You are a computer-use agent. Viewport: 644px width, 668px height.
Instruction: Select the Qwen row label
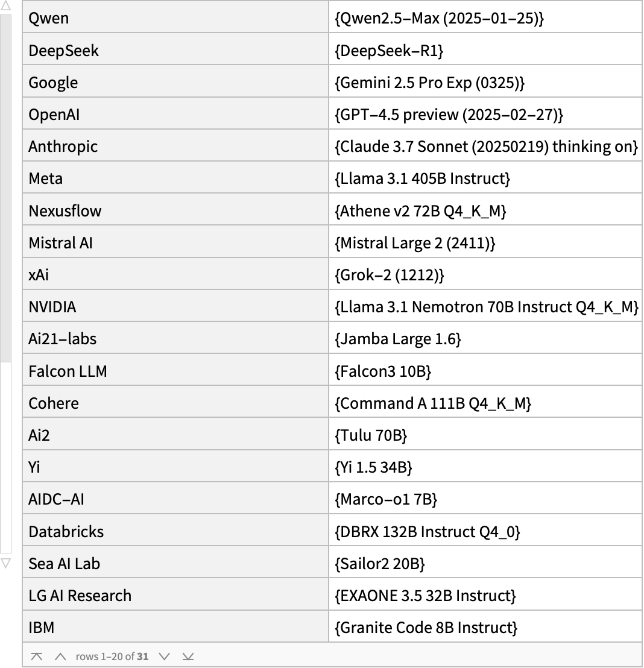click(x=49, y=18)
